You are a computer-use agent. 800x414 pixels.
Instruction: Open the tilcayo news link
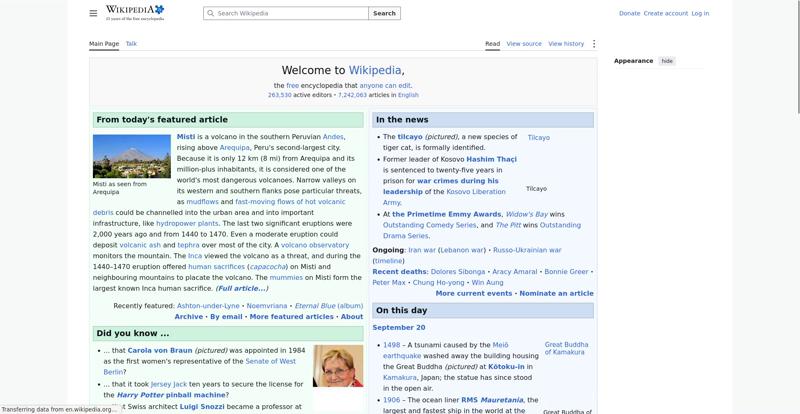(410, 137)
